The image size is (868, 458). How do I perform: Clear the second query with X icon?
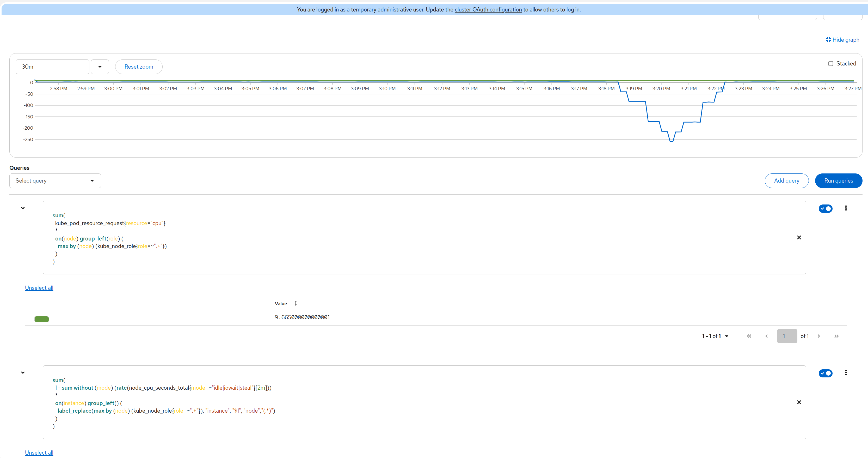click(x=799, y=402)
